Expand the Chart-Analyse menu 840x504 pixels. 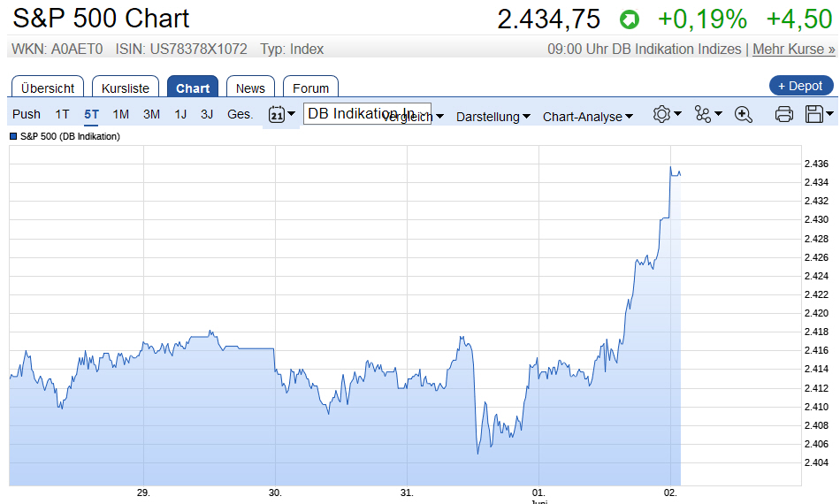coord(587,117)
